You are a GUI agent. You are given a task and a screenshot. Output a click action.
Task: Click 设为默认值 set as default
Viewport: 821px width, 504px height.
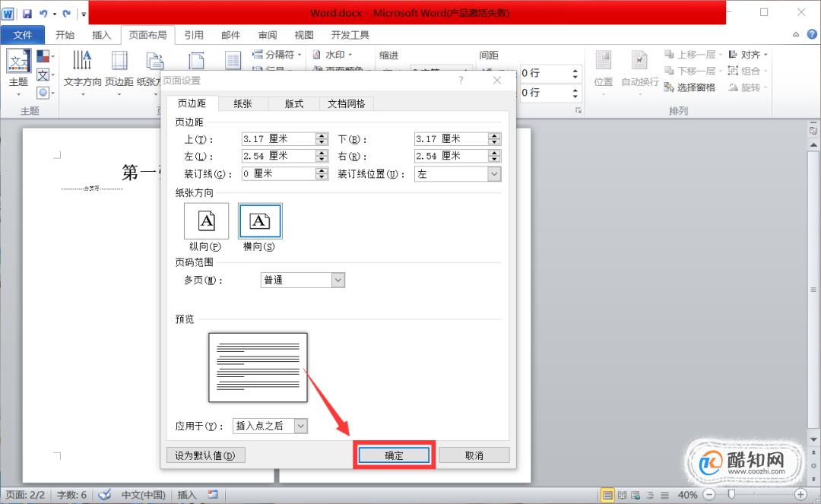tap(205, 455)
